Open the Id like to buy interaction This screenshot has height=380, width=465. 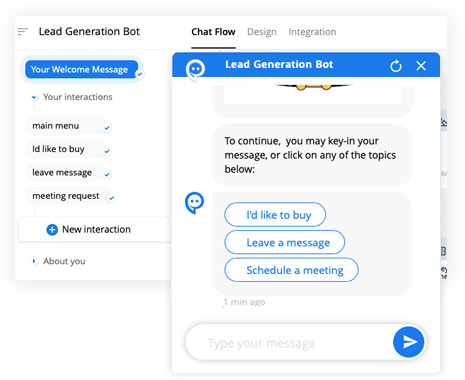pyautogui.click(x=65, y=149)
